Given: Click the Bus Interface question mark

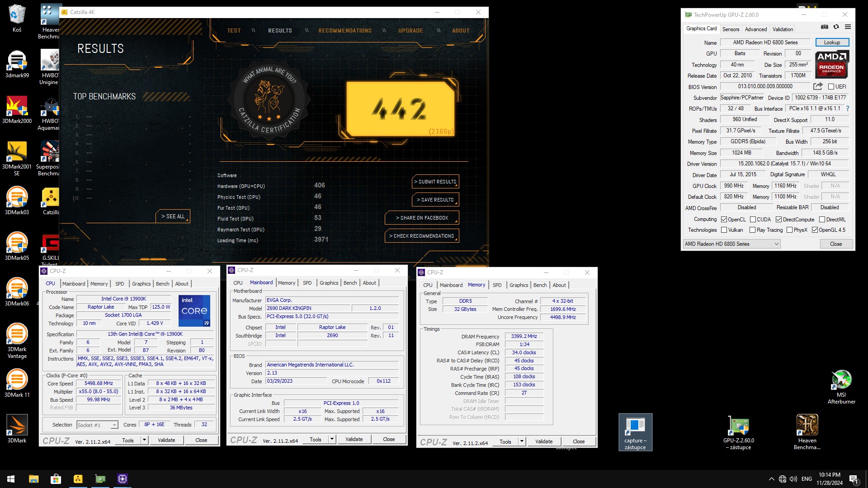Looking at the screenshot, I should pyautogui.click(x=847, y=108).
